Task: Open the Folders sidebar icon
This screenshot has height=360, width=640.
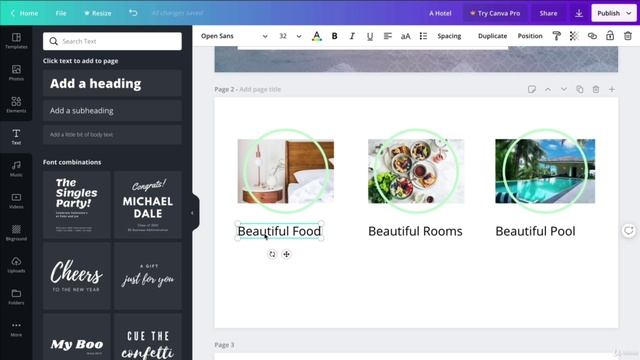Action: click(16, 297)
